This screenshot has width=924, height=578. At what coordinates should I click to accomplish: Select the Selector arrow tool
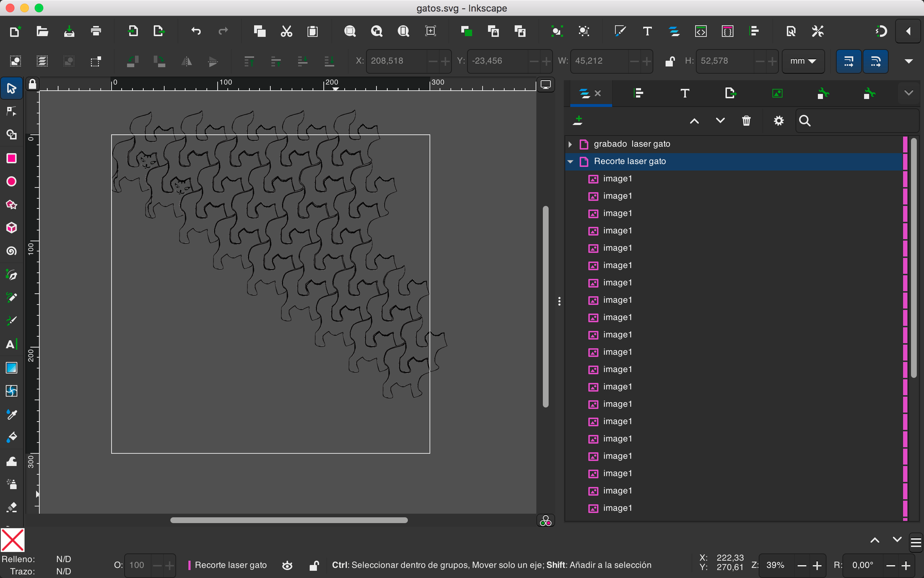pos(12,88)
